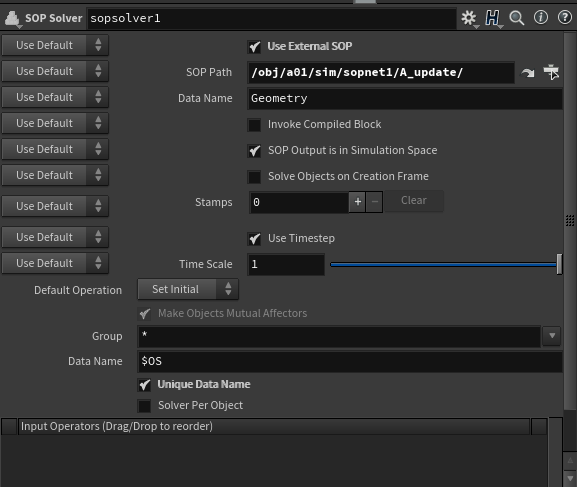
Task: Click the SOP Path label
Action: coord(209,73)
